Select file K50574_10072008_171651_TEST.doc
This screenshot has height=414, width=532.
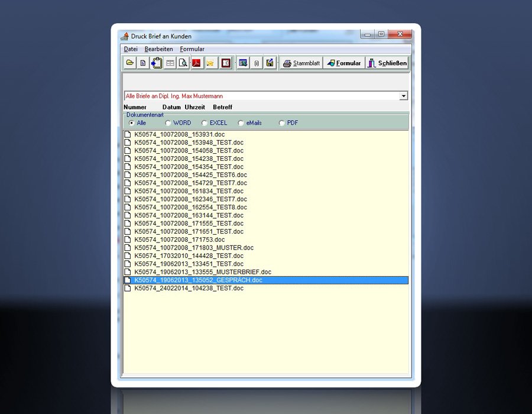189,231
